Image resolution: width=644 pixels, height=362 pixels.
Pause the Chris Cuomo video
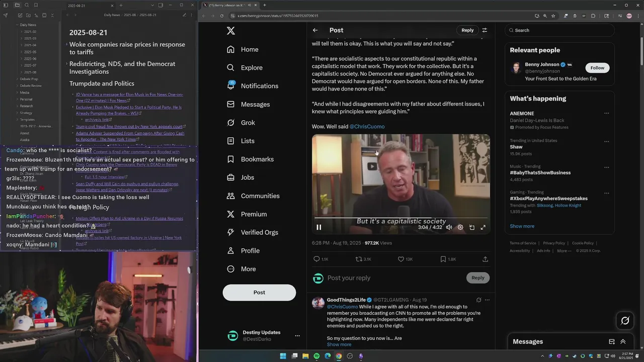click(x=318, y=227)
